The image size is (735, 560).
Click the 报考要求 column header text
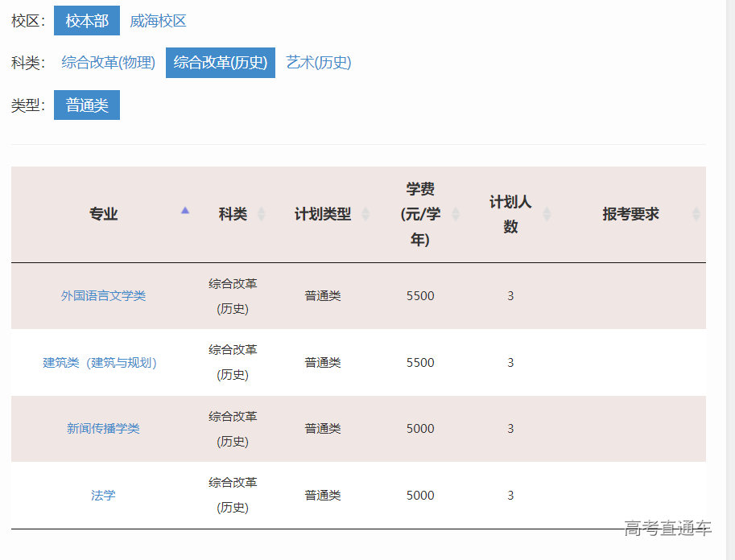click(630, 214)
